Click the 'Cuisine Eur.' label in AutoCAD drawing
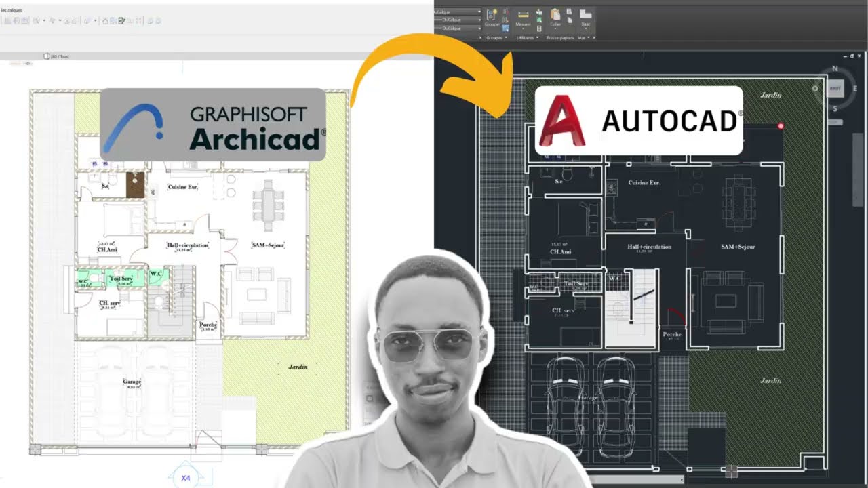Image resolution: width=868 pixels, height=488 pixels. click(x=644, y=183)
